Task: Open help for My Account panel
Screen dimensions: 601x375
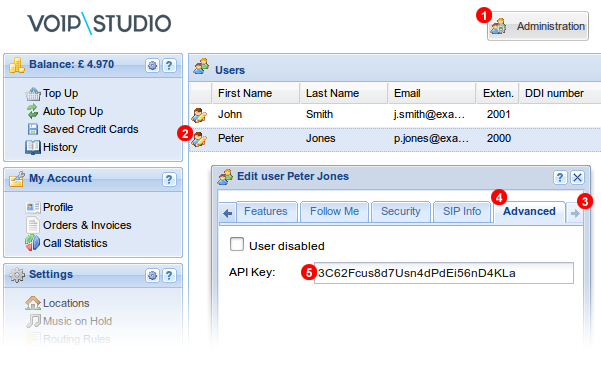Action: 169,179
